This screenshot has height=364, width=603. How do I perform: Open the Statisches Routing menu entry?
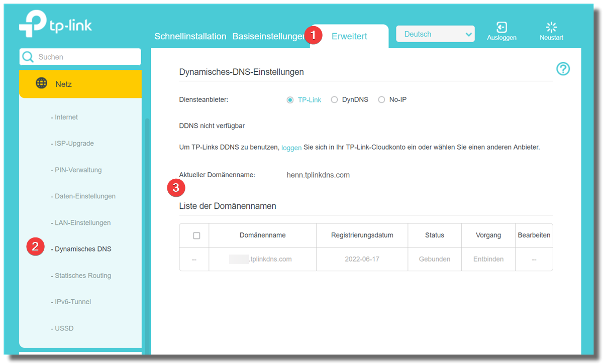(x=82, y=276)
